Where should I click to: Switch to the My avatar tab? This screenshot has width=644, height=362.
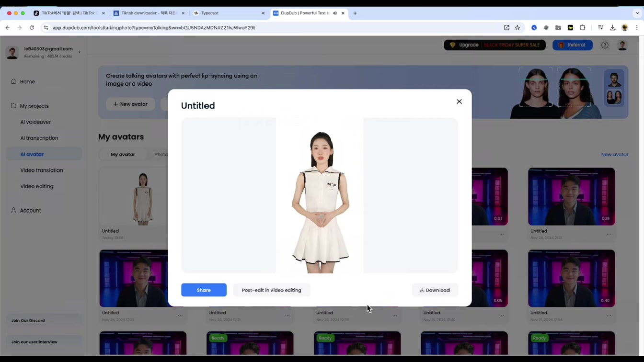(x=123, y=155)
